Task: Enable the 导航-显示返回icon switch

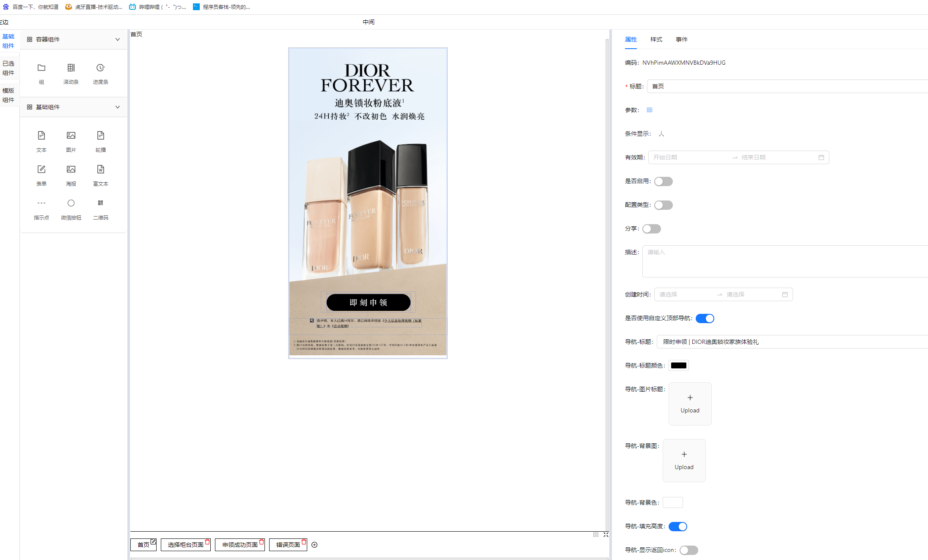Action: click(x=688, y=550)
